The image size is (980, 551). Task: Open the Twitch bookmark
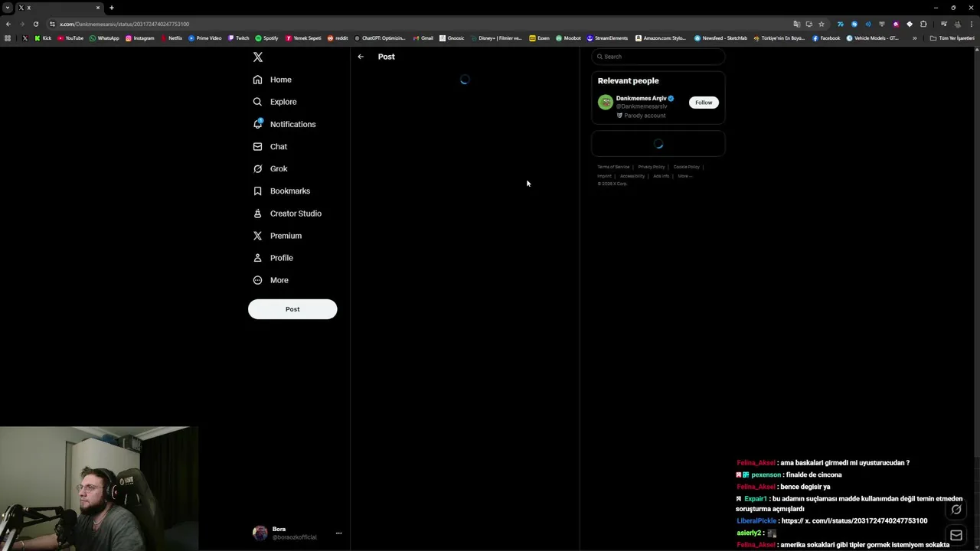[238, 38]
